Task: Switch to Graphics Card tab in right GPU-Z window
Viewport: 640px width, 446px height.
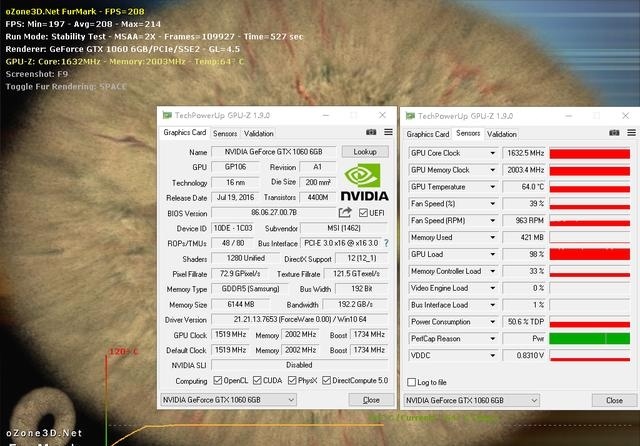Action: click(427, 134)
